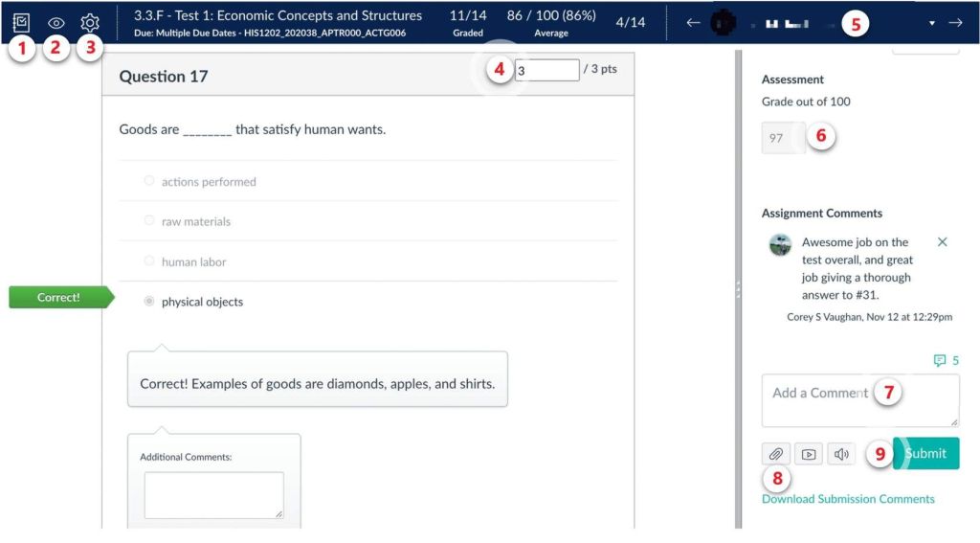Viewport: 980px width, 543px height.
Task: Click the green 'Correct!' flag label
Action: 61,297
